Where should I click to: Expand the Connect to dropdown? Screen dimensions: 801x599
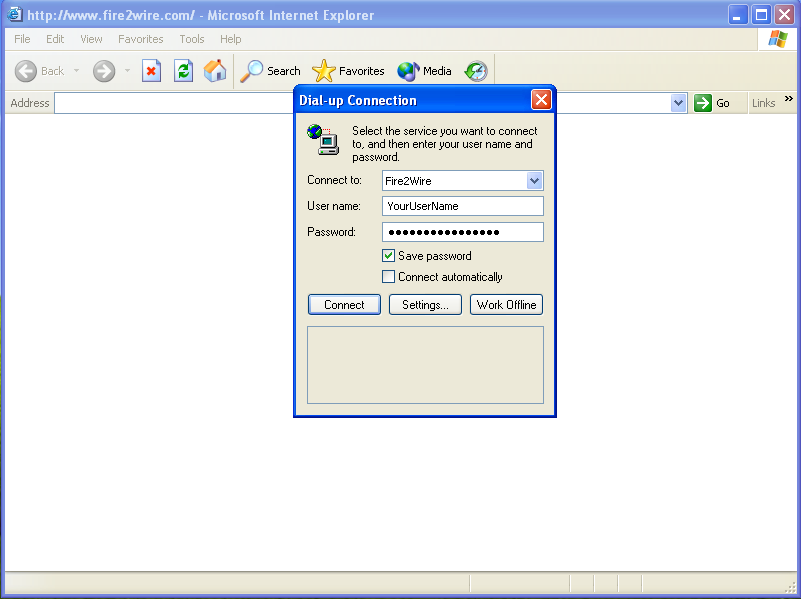(x=534, y=181)
